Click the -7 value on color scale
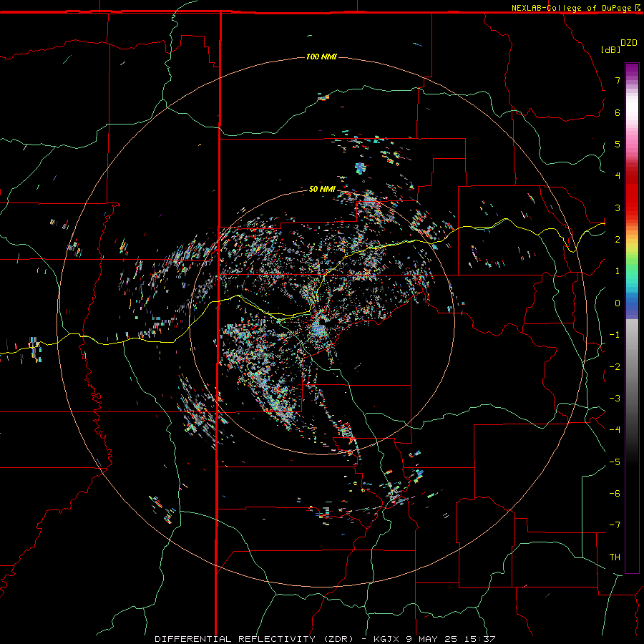644x644 pixels. [x=615, y=525]
